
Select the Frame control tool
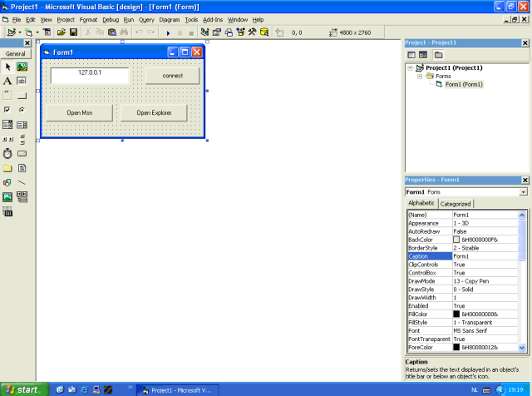click(7, 96)
